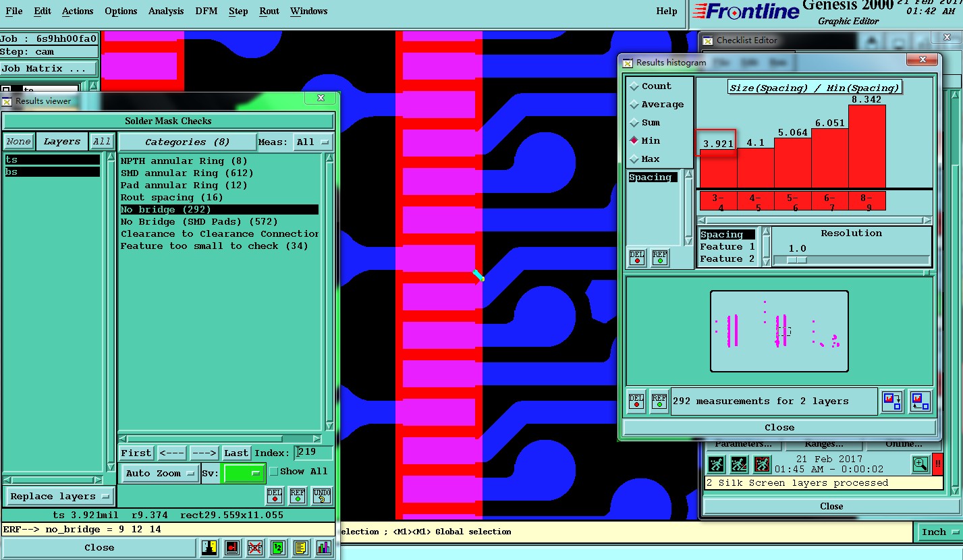This screenshot has width=963, height=560.
Task: Click histogram-to-square arrow icon left of pair
Action: 893,401
